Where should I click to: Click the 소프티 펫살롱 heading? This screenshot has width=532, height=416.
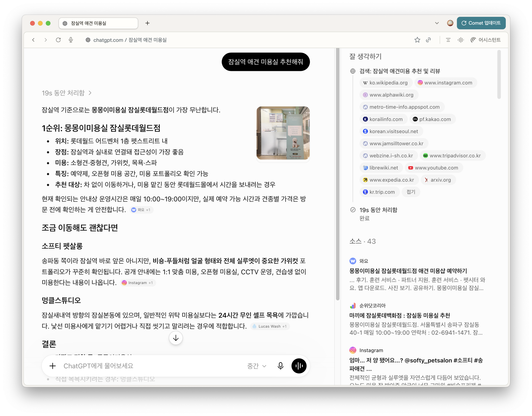click(x=62, y=246)
